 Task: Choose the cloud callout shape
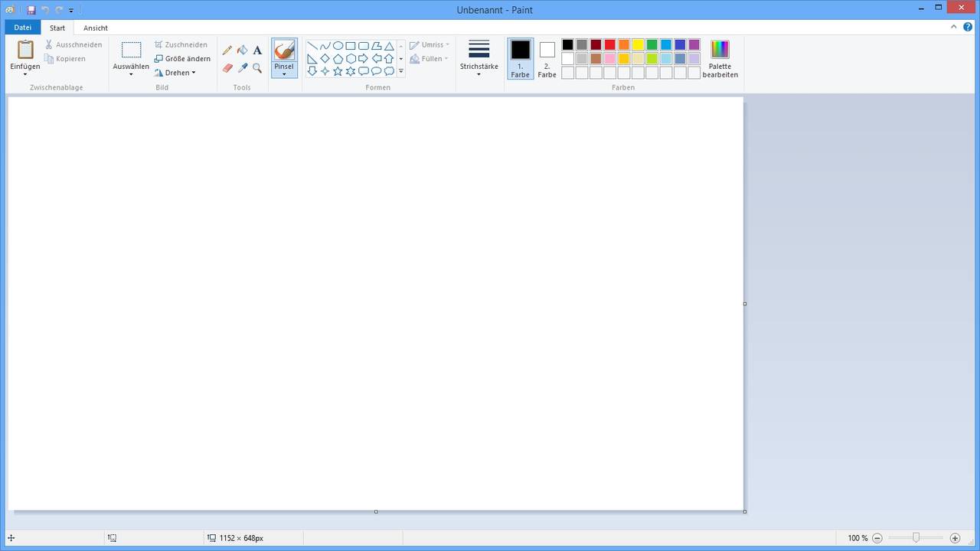click(x=390, y=71)
